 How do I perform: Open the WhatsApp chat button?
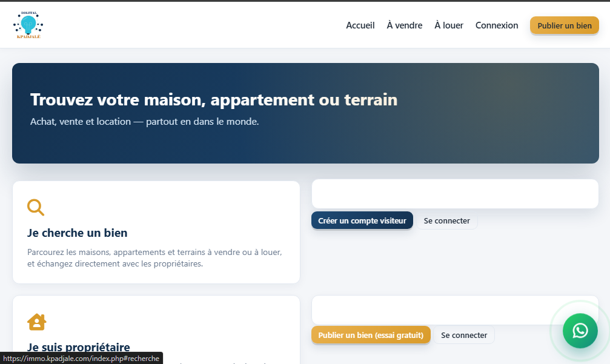(x=580, y=331)
